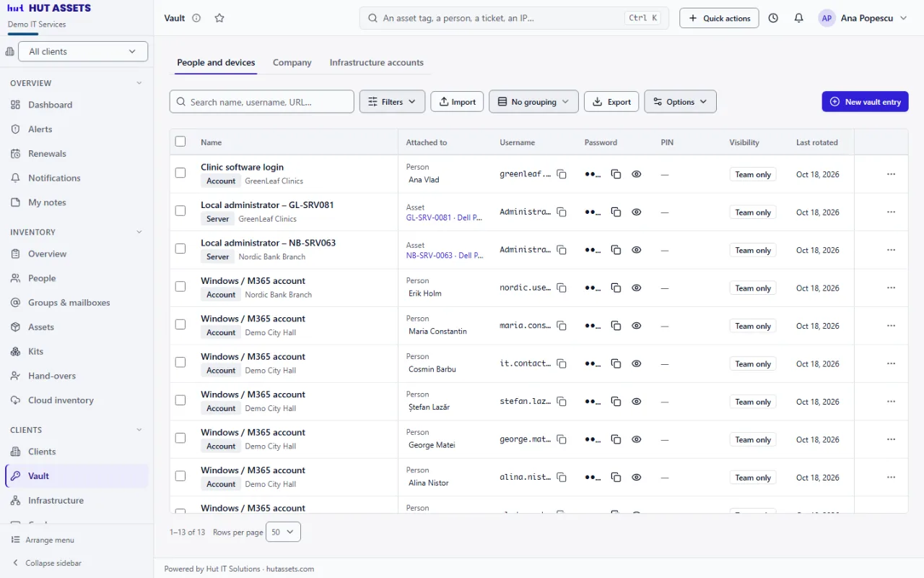Image resolution: width=924 pixels, height=578 pixels.
Task: Copy password for Maria Constantin's account
Action: tap(616, 326)
